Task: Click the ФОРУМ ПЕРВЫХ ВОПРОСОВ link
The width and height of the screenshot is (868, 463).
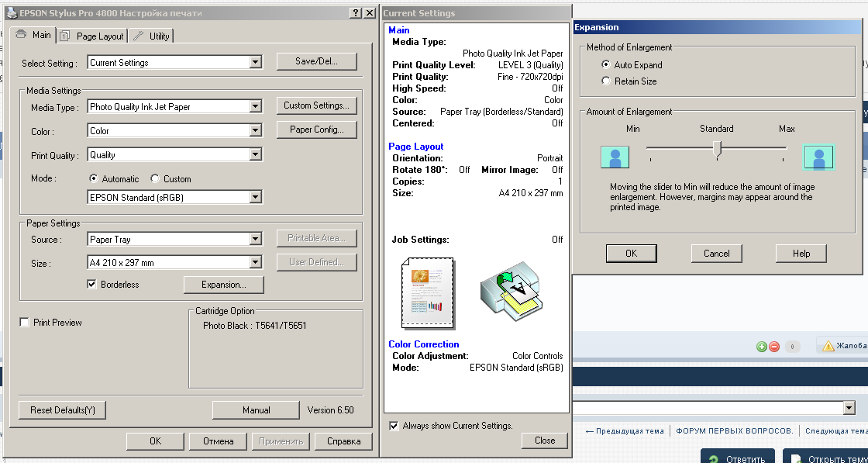Action: (735, 431)
